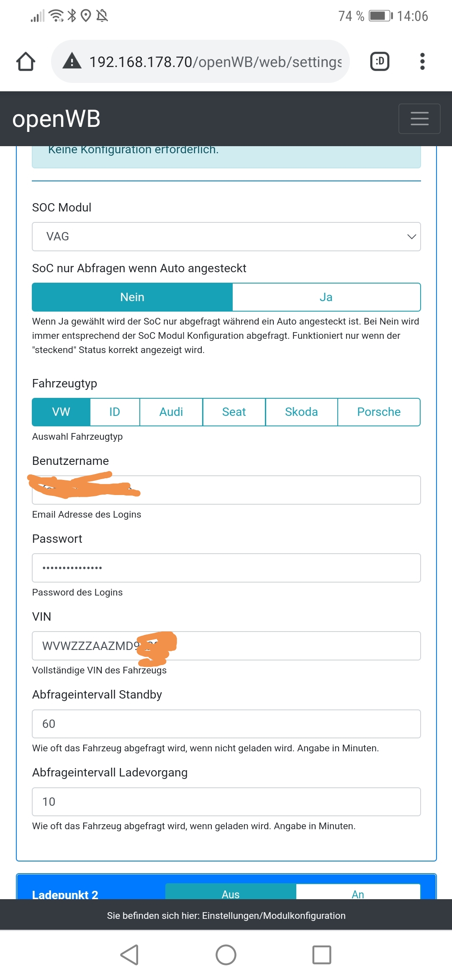452x980 pixels.
Task: Open Android recent apps
Action: (x=321, y=955)
